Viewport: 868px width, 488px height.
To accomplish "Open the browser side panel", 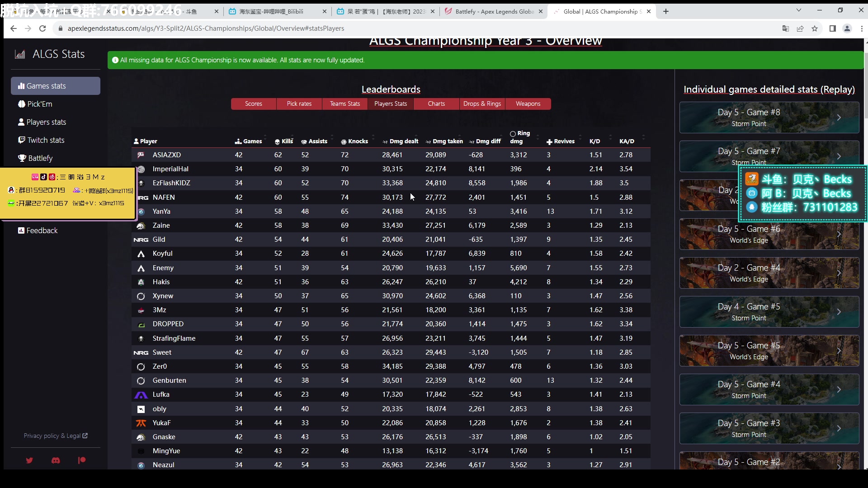I will pyautogui.click(x=833, y=28).
